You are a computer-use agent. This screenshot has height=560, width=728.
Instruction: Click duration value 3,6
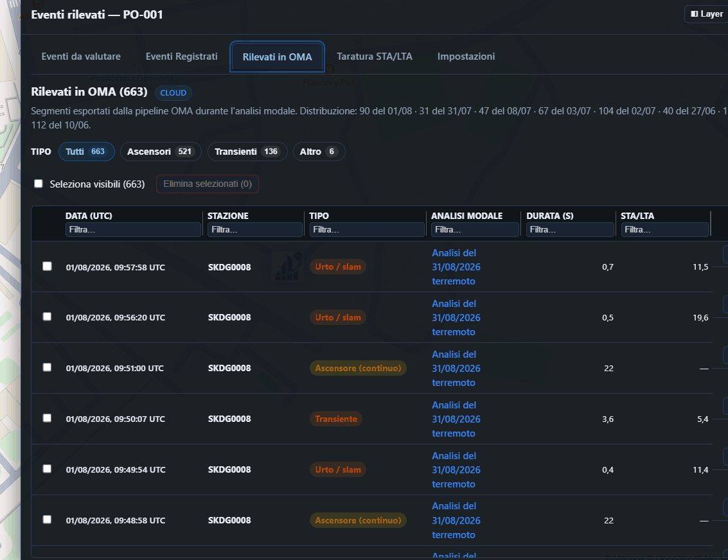(608, 419)
